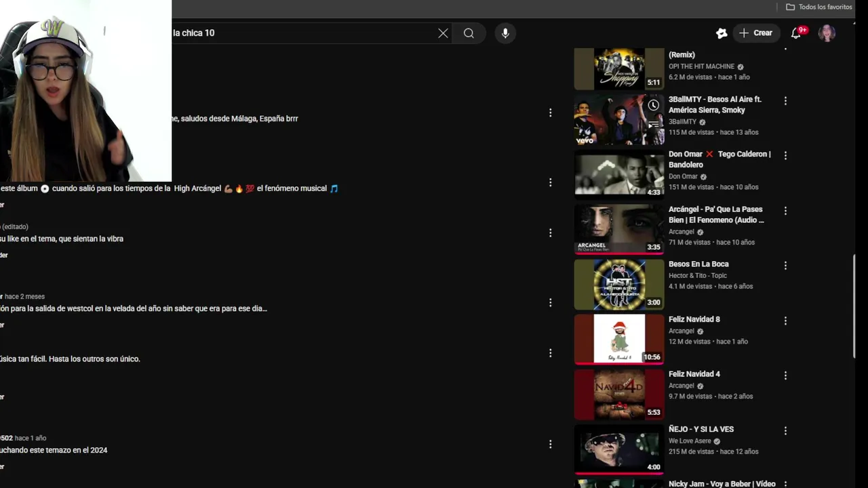868x488 pixels.
Task: Open Todos los favoritos bookmarks folder
Action: pos(818,7)
